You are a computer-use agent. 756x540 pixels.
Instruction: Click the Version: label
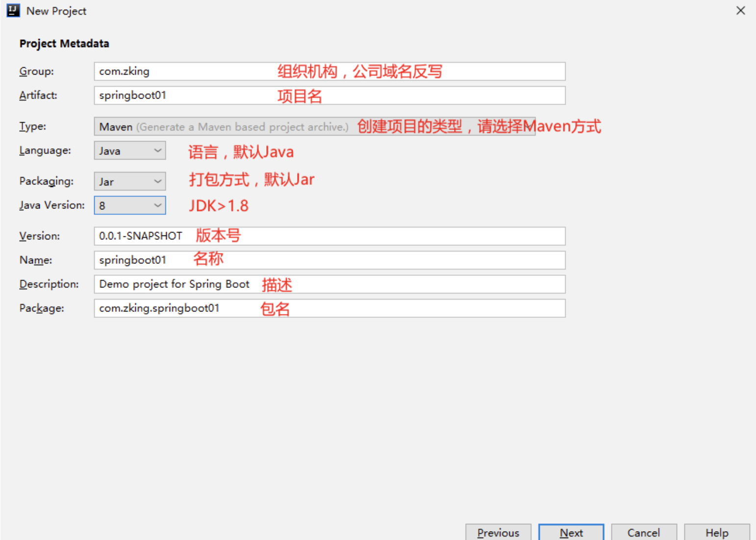pos(40,236)
